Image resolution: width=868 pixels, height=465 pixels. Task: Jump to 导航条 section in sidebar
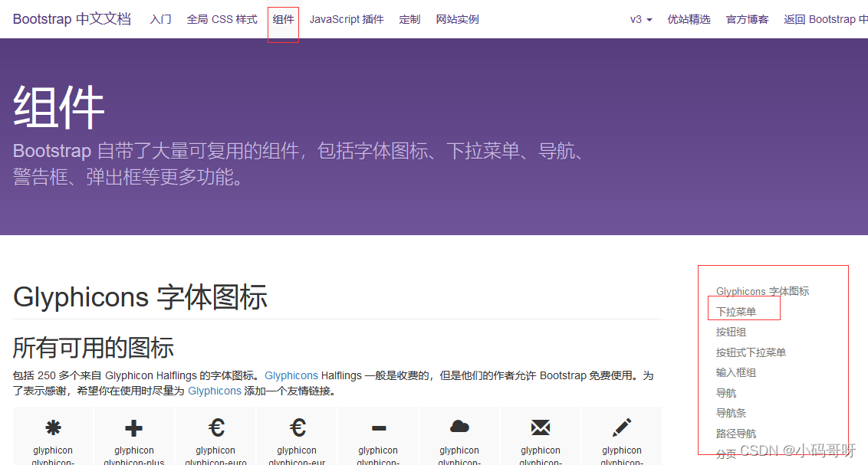pos(731,413)
